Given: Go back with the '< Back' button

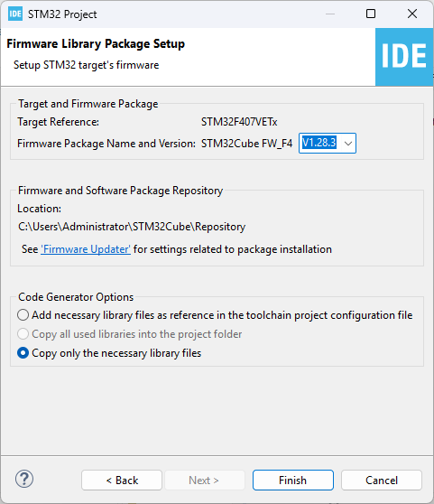Looking at the screenshot, I should pyautogui.click(x=122, y=481).
